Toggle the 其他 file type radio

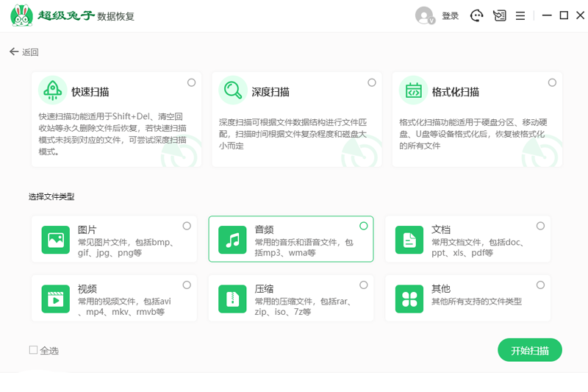540,285
